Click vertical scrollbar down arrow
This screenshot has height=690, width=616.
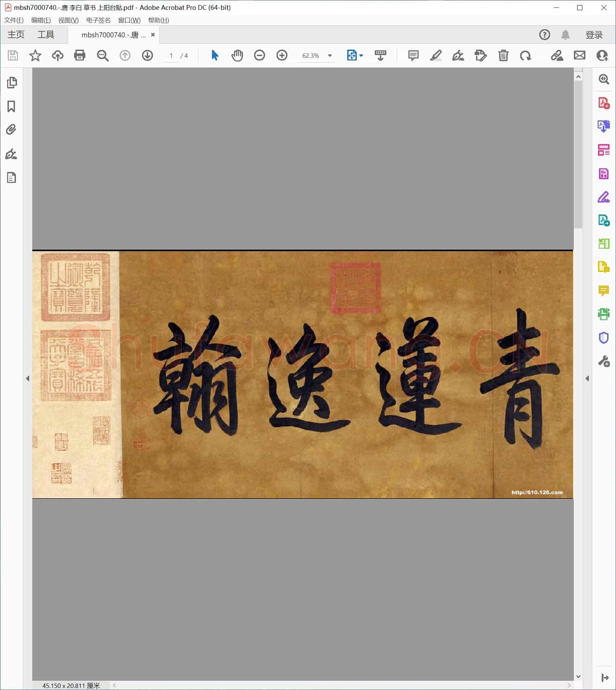578,676
